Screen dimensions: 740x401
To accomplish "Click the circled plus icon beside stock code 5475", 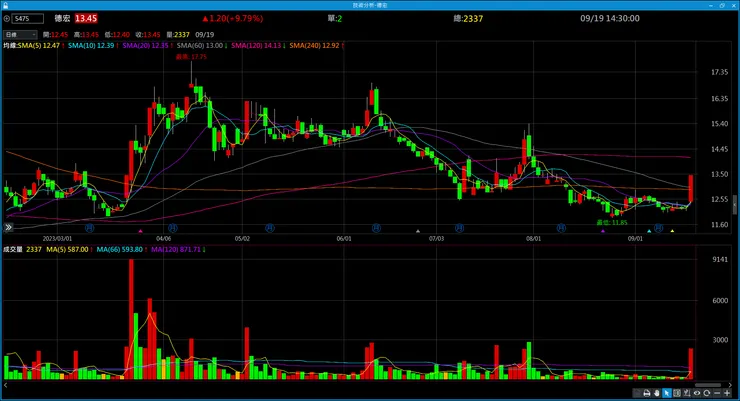I will (7, 19).
